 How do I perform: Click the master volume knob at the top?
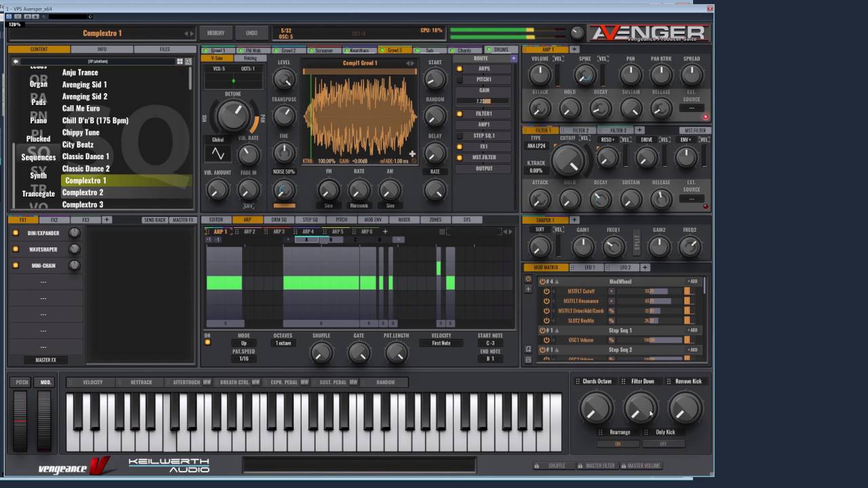tap(577, 33)
